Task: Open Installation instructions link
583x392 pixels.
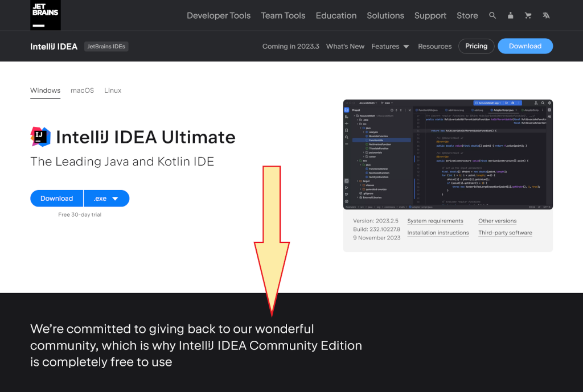Action: click(x=438, y=233)
